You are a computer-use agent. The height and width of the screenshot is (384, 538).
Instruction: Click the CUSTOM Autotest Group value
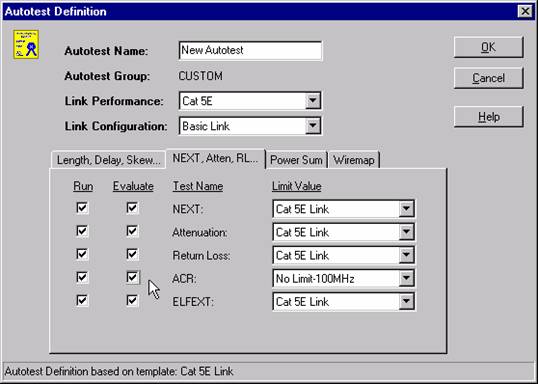tap(200, 76)
